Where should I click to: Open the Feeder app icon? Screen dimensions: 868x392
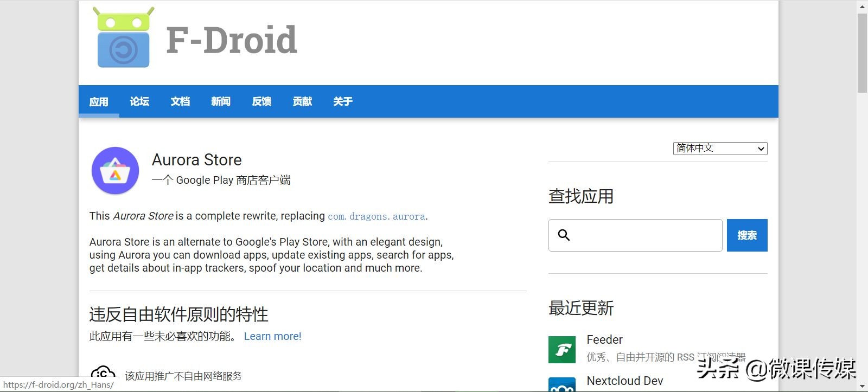pyautogui.click(x=562, y=350)
